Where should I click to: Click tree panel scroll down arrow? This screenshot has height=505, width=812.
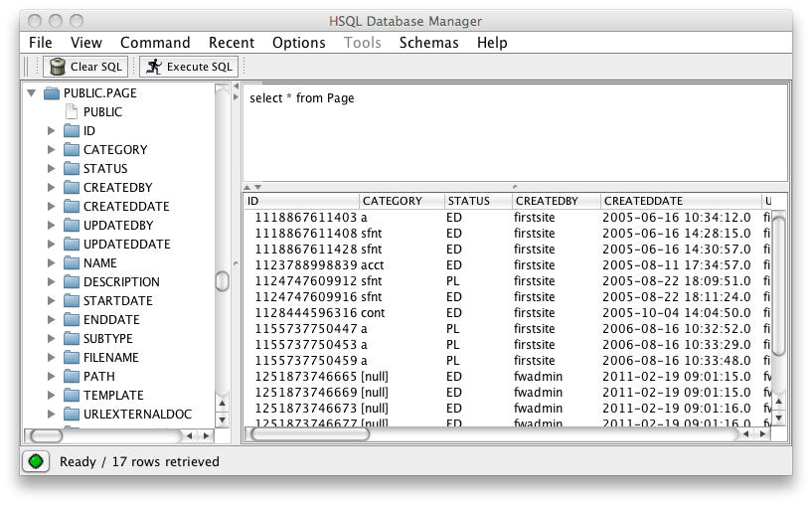tap(223, 421)
